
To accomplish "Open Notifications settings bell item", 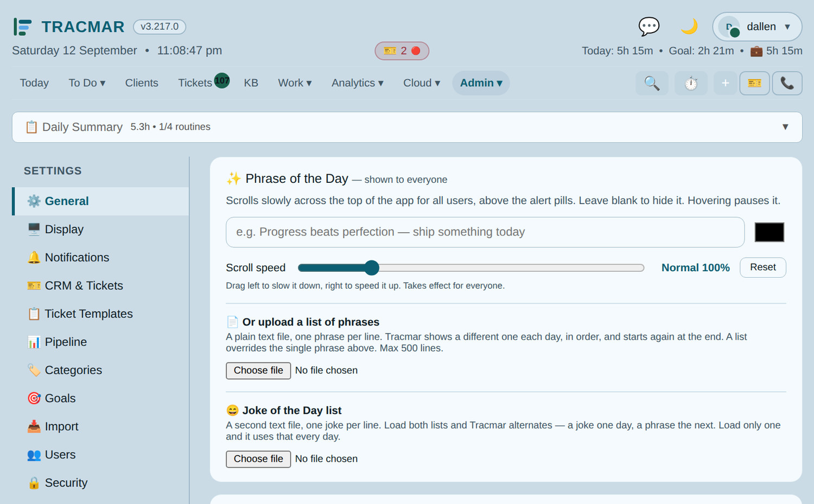I will pos(101,258).
